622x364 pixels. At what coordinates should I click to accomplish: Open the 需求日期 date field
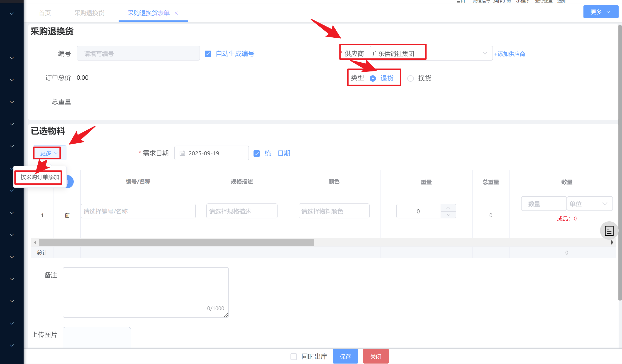[212, 153]
